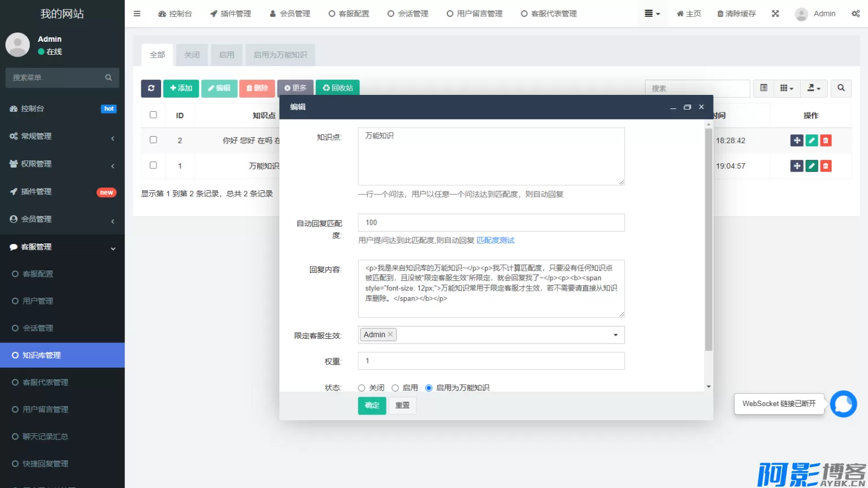868x488 pixels.
Task: Open the column display dropdown in table toolbar
Action: pyautogui.click(x=787, y=88)
